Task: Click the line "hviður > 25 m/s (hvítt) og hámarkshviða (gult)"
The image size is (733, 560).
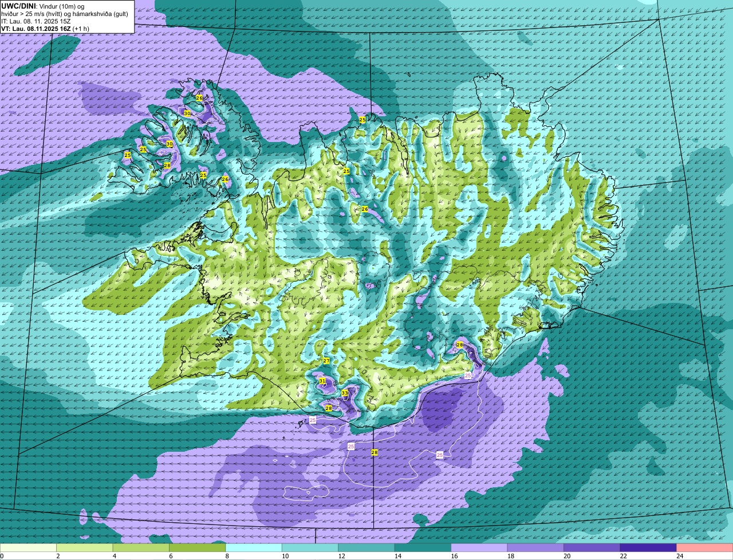Action: pos(65,13)
